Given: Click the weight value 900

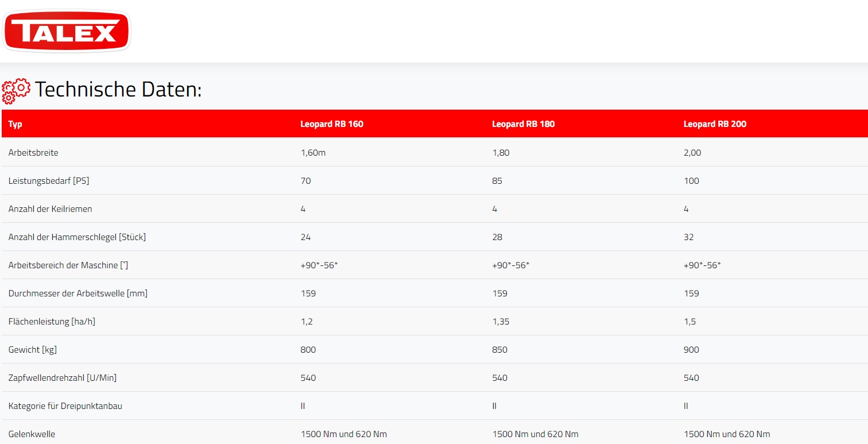Looking at the screenshot, I should (692, 350).
